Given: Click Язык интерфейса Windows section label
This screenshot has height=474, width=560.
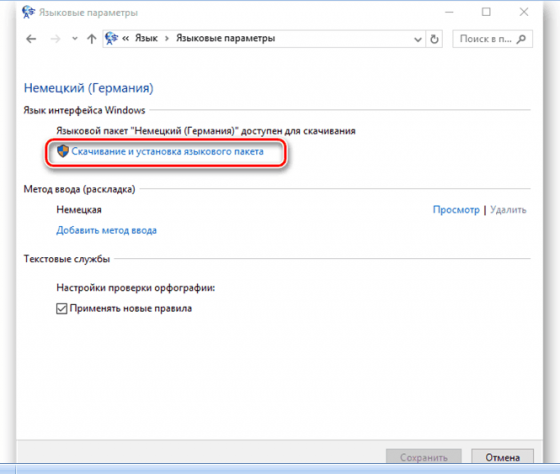Looking at the screenshot, I should click(84, 110).
